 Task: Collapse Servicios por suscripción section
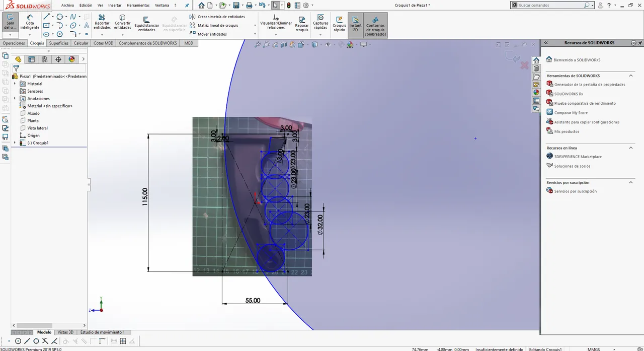631,182
